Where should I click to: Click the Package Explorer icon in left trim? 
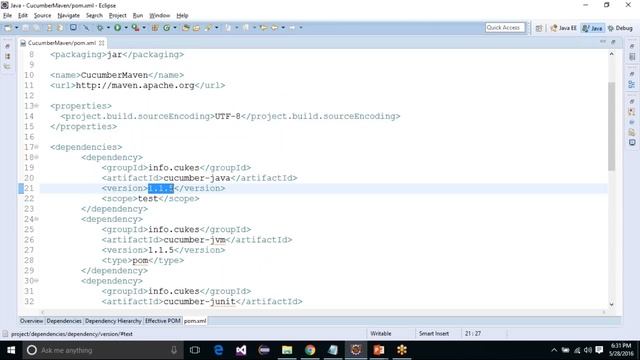[7, 56]
